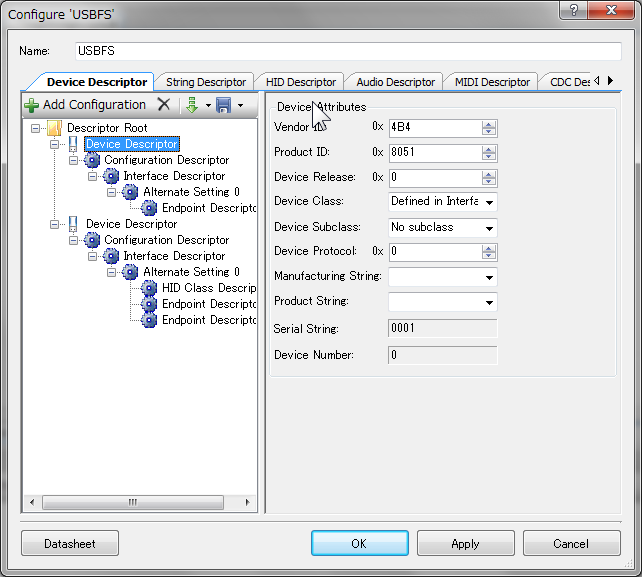Click the green import arrow icon
Image resolution: width=642 pixels, height=577 pixels.
[192, 105]
